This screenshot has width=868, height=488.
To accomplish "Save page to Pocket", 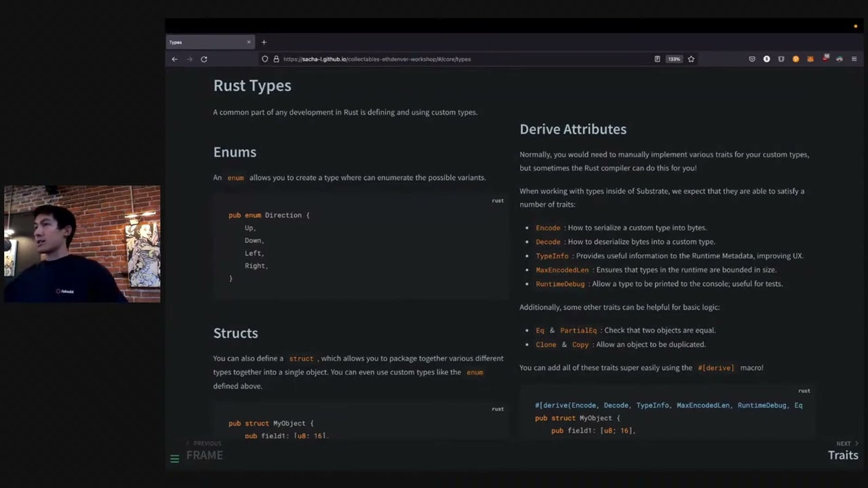I will [752, 59].
